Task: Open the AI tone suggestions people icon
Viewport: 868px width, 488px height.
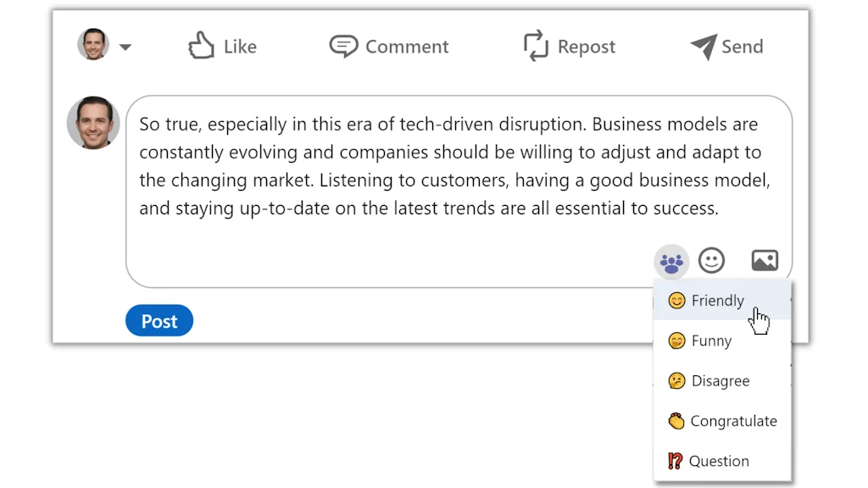Action: 670,261
